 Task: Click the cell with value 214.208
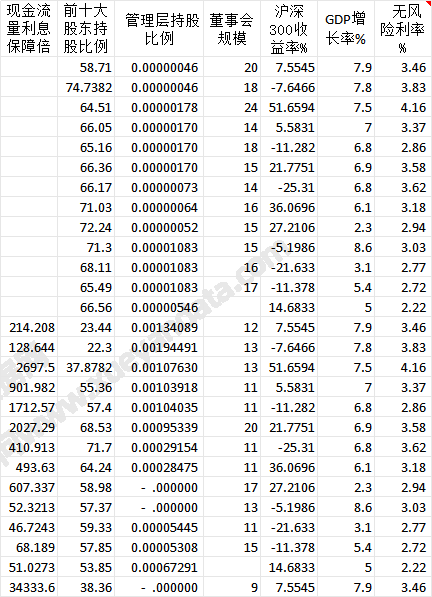point(29,327)
